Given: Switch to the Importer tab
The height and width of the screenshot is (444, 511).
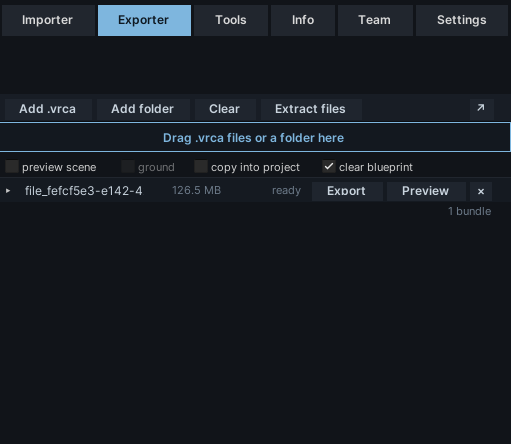Looking at the screenshot, I should point(48,20).
